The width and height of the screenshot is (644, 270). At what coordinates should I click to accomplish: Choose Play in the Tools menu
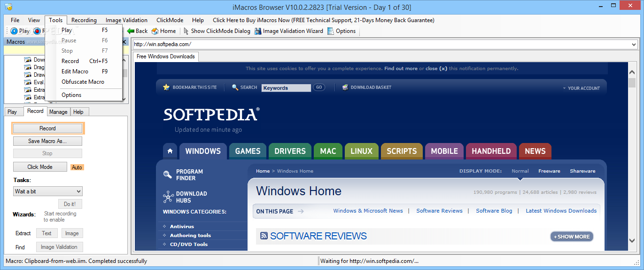85,30
